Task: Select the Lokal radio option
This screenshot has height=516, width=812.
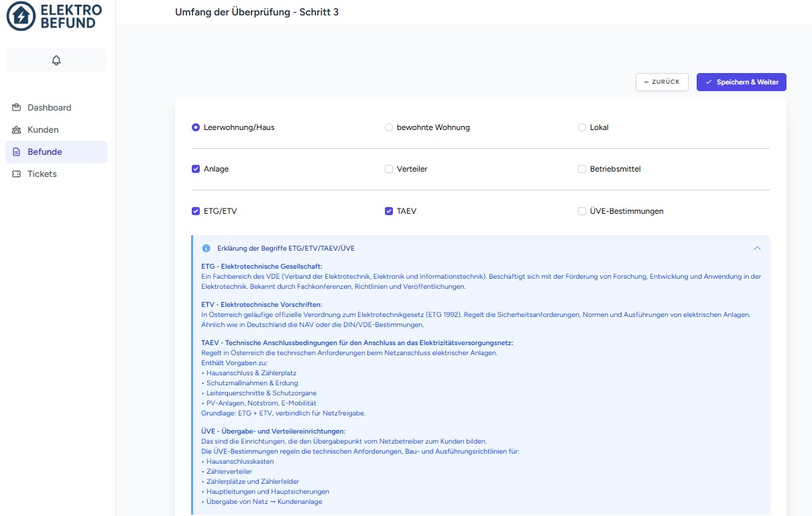Action: [x=582, y=127]
